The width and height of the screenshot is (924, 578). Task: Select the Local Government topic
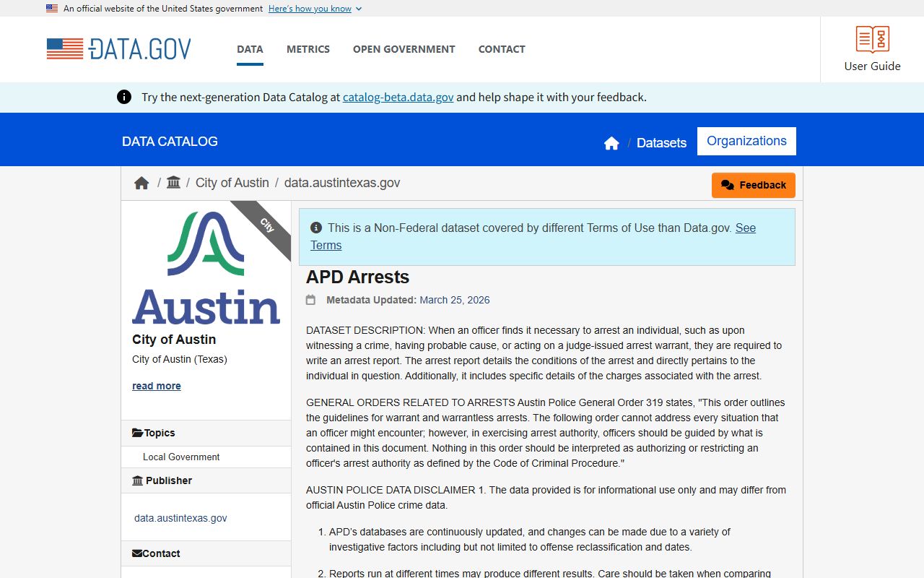pos(181,457)
